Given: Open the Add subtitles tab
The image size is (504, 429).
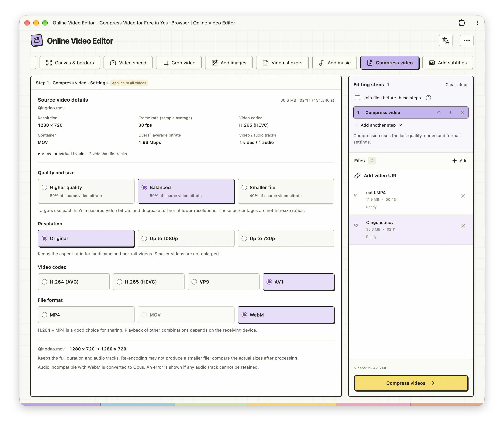Looking at the screenshot, I should pos(447,63).
